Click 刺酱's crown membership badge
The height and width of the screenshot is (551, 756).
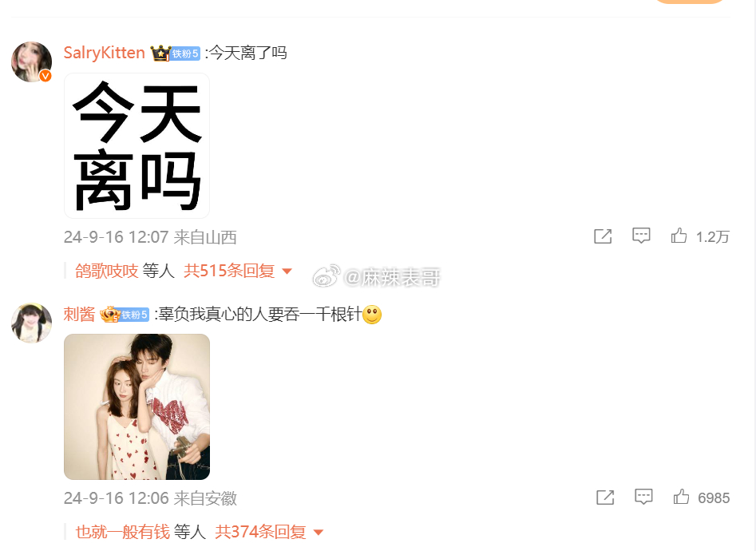coord(110,315)
